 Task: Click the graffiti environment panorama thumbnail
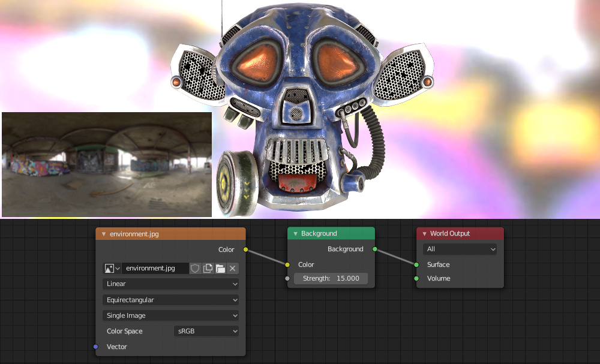coord(107,164)
